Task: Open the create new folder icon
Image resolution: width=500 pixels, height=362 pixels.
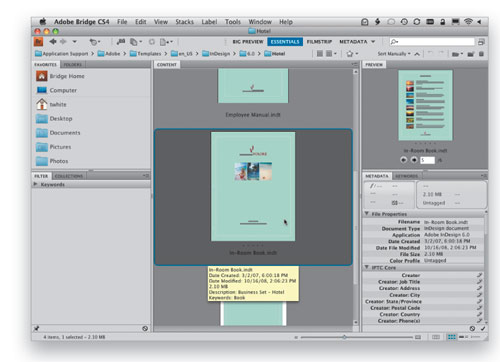Action: click(471, 54)
